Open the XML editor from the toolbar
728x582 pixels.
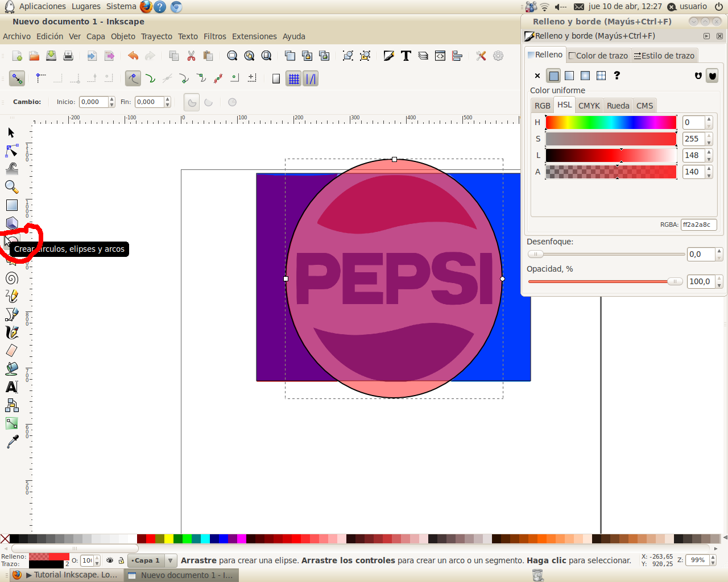pos(440,56)
